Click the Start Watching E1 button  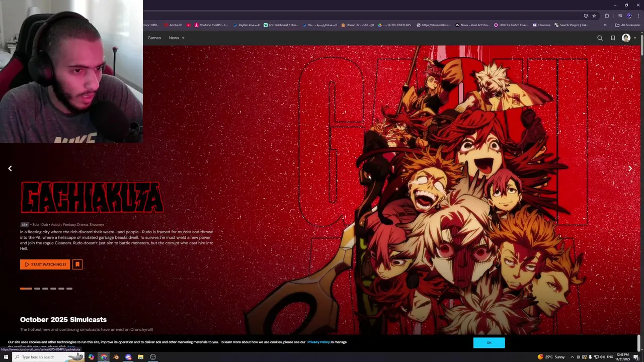pyautogui.click(x=45, y=264)
